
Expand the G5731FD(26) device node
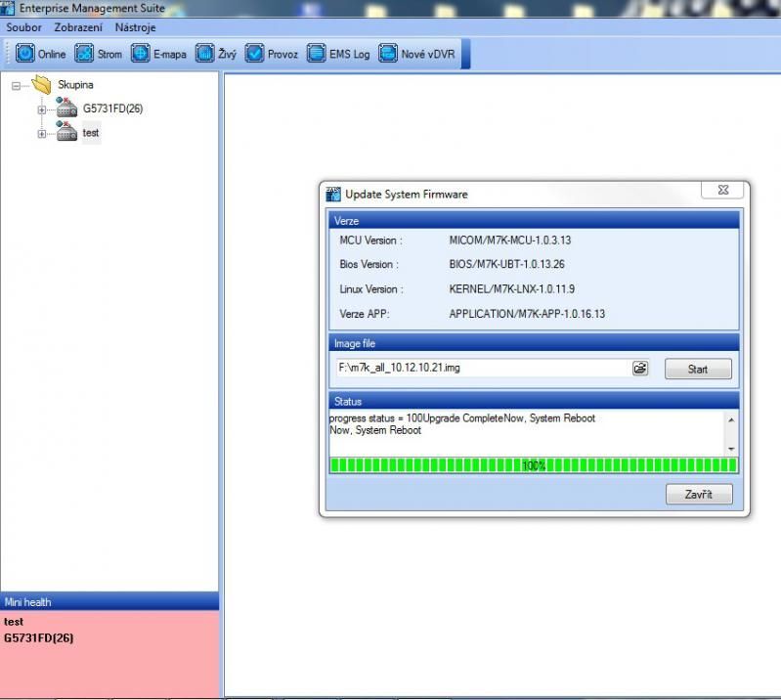[x=41, y=109]
